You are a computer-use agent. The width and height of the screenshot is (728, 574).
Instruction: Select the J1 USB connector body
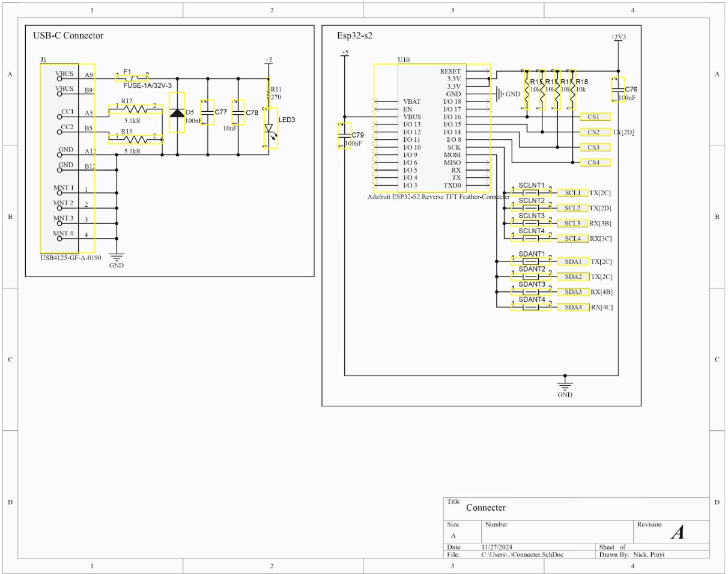(67, 159)
